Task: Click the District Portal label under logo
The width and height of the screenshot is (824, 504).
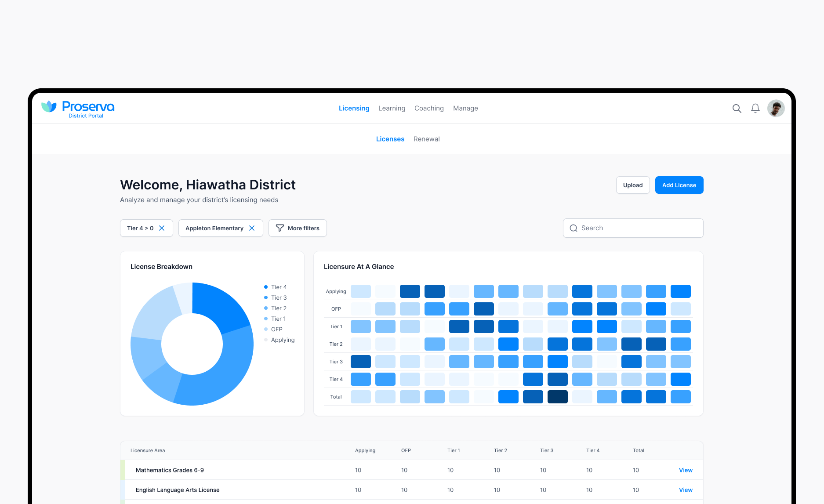Action: tap(86, 116)
